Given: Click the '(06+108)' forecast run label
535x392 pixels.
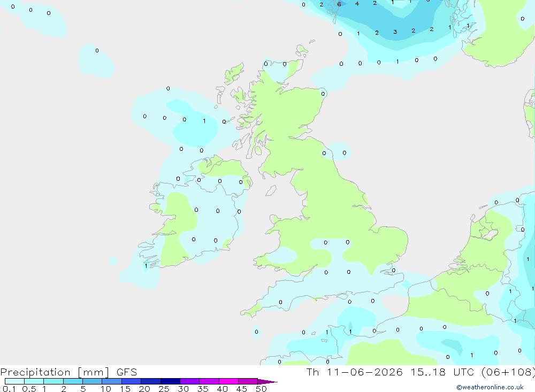Looking at the screenshot, I should [508, 372].
